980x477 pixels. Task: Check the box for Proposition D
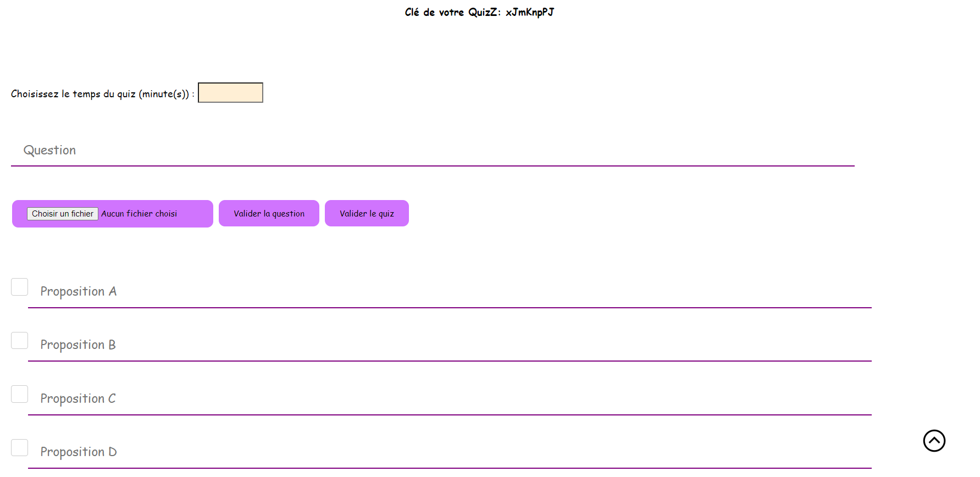tap(20, 448)
